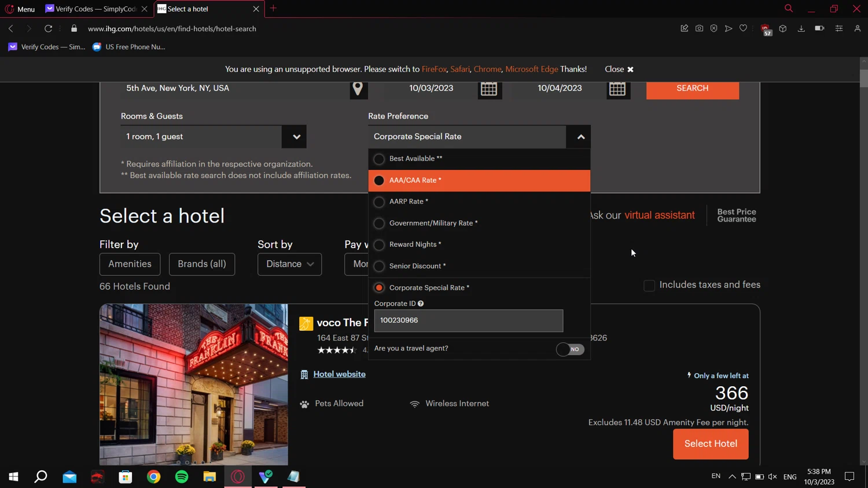
Task: Open Google Chrome in the taskbar
Action: pos(153,477)
